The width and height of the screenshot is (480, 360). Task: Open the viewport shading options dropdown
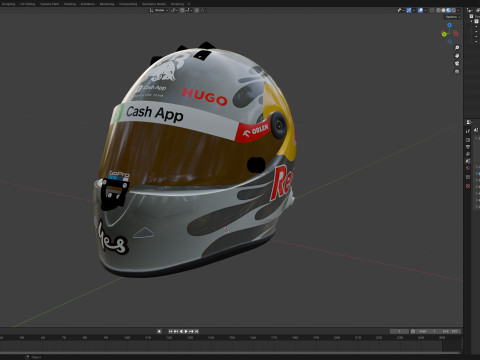[458, 10]
